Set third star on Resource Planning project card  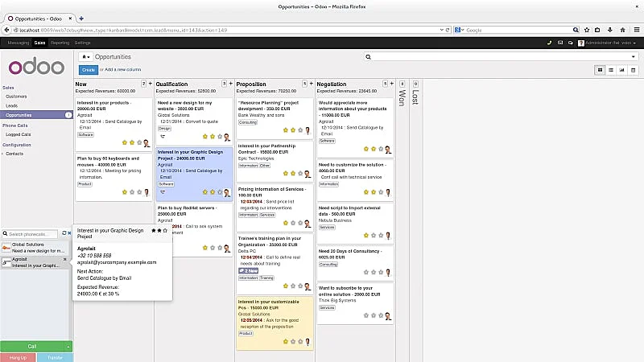click(300, 130)
